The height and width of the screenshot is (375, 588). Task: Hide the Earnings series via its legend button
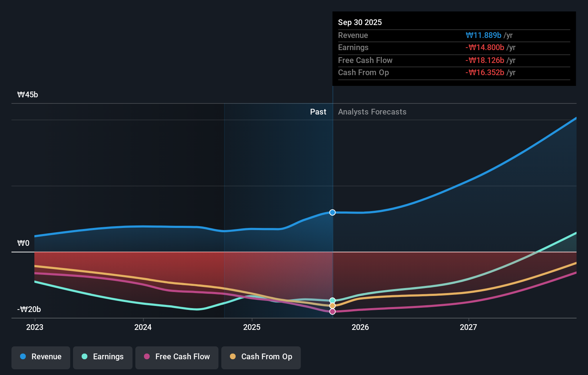point(103,357)
